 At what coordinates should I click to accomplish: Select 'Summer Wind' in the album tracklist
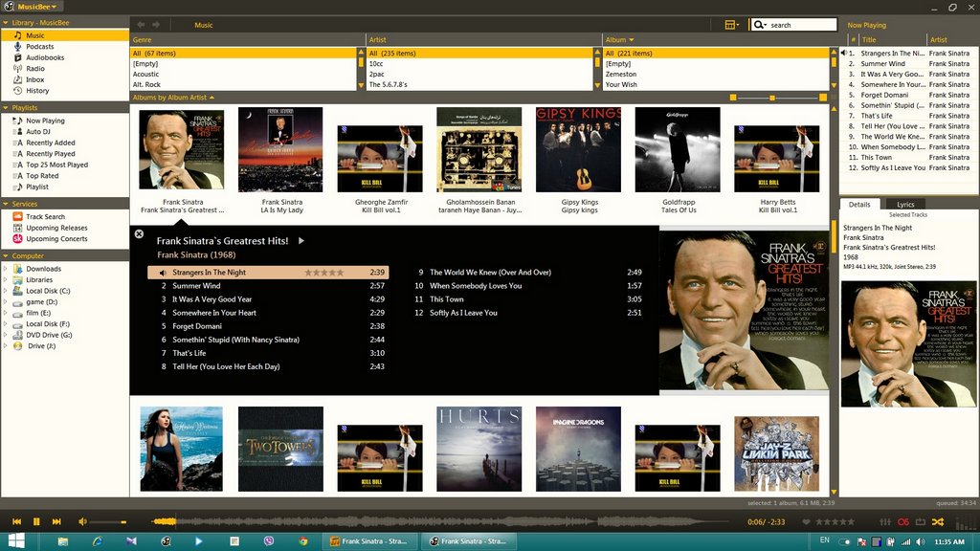196,286
